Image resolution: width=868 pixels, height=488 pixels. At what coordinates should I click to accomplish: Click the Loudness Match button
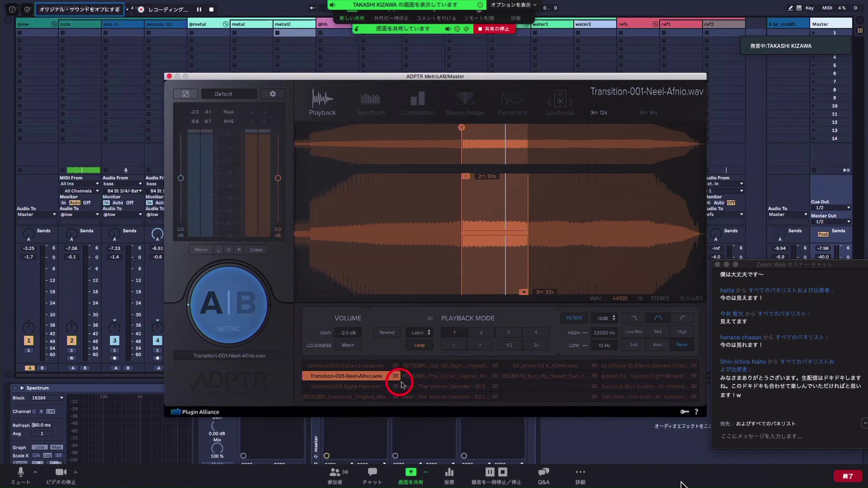tap(348, 345)
